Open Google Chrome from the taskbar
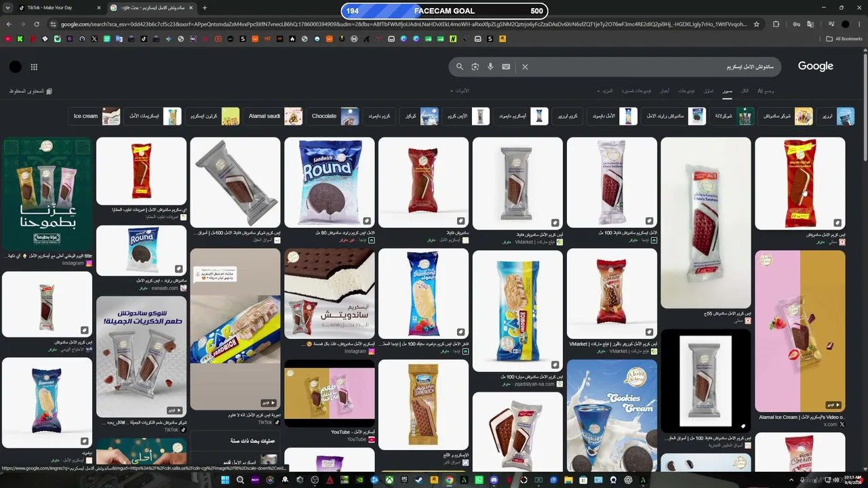 [449, 480]
